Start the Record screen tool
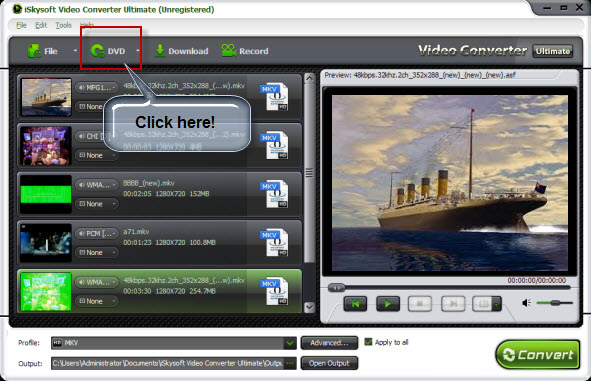This screenshot has width=591, height=381. (x=245, y=51)
